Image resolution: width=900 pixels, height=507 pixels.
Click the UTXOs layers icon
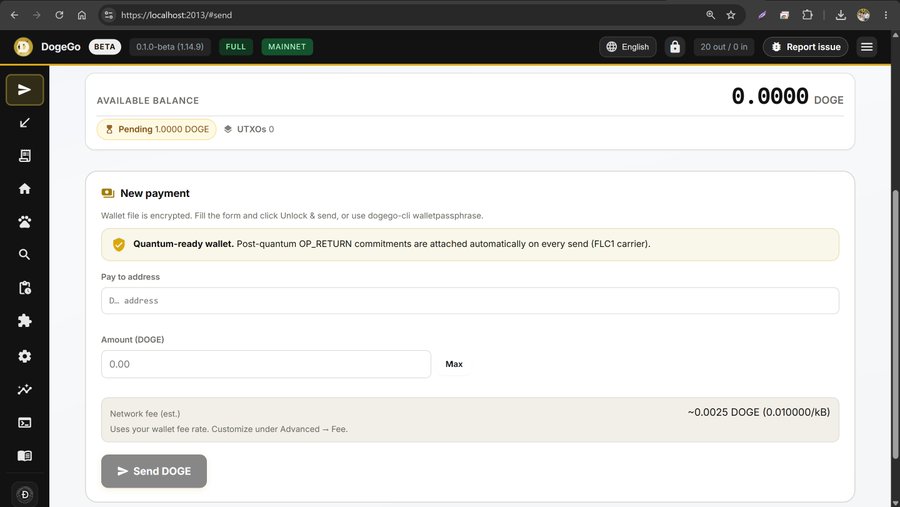(228, 129)
